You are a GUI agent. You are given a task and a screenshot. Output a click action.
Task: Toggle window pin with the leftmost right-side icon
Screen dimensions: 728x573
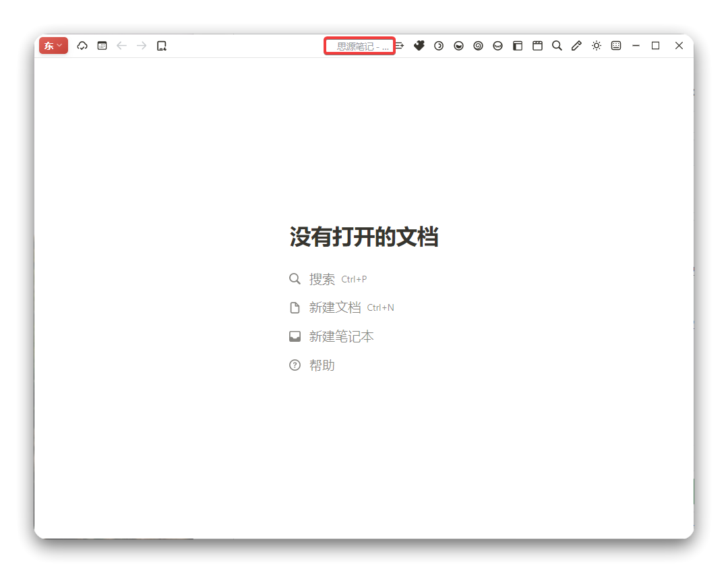point(398,45)
